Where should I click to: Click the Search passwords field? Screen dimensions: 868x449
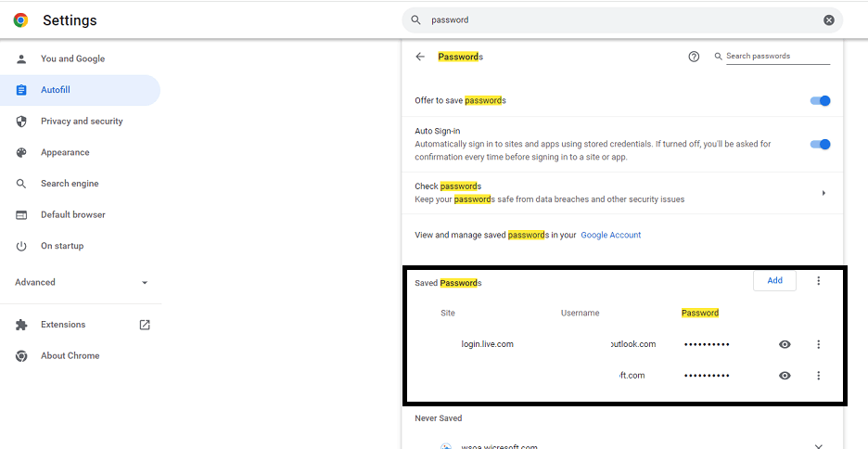778,56
